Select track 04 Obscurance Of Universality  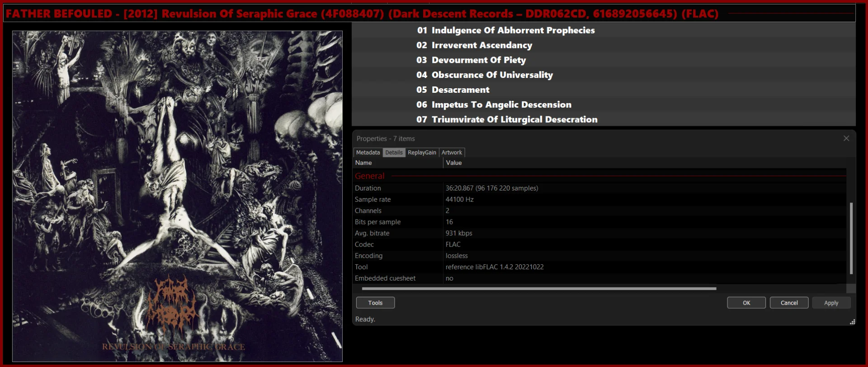coord(604,75)
